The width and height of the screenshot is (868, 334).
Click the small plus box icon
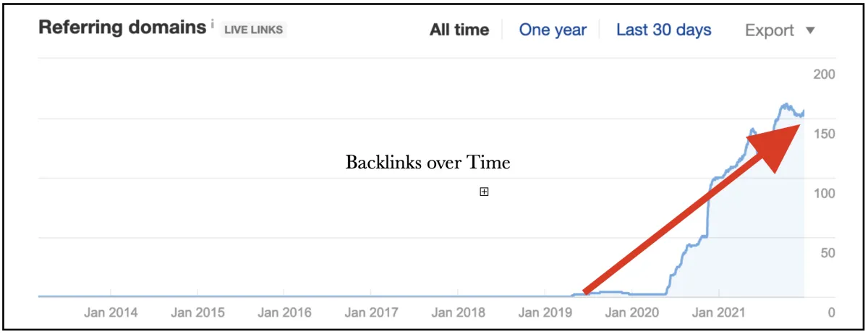click(x=485, y=192)
